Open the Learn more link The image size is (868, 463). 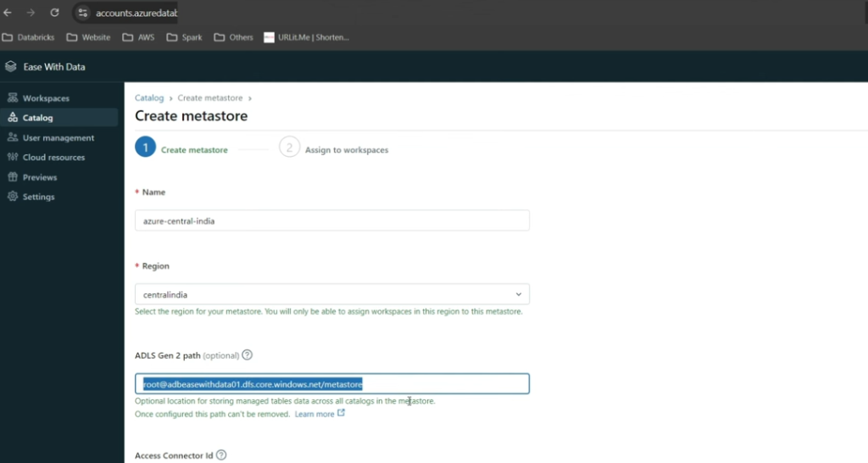(314, 414)
